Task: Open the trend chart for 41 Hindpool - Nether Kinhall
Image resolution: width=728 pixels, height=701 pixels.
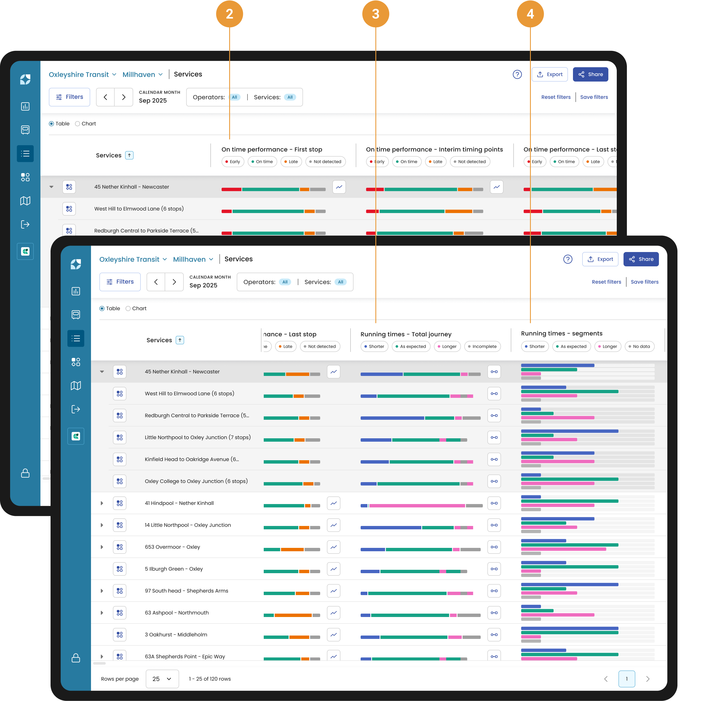Action: pos(334,503)
